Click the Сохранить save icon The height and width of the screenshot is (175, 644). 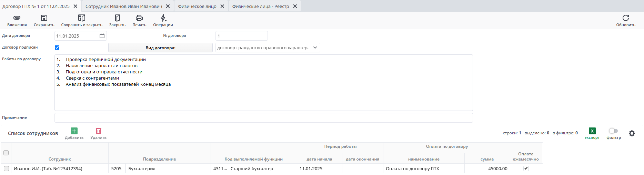click(x=44, y=18)
